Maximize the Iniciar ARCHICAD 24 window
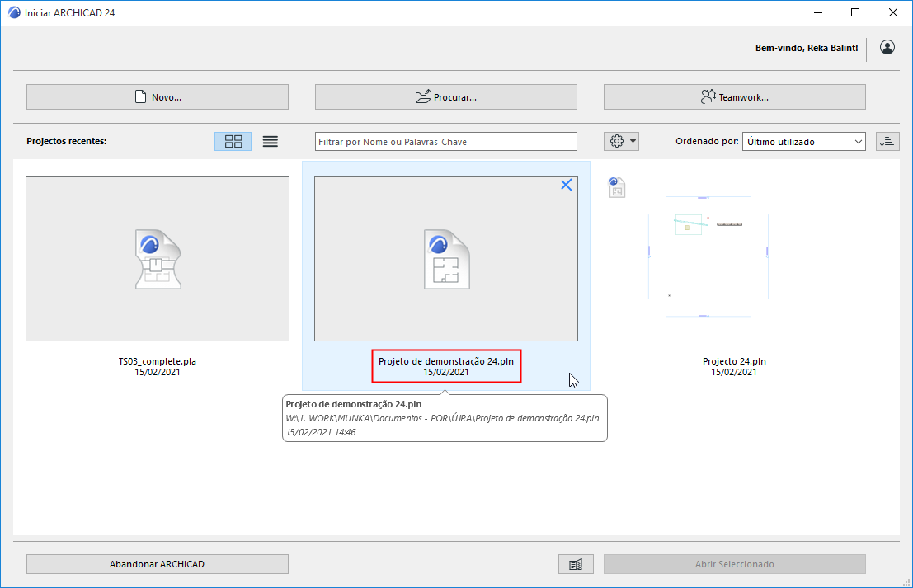Viewport: 913px width, 588px height. click(x=854, y=13)
